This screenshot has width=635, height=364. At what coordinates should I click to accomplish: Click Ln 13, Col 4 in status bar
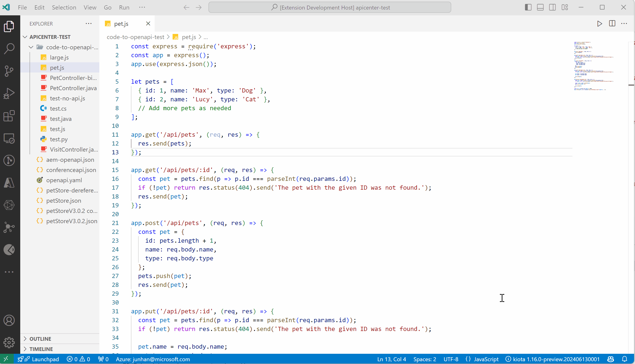pos(391,359)
